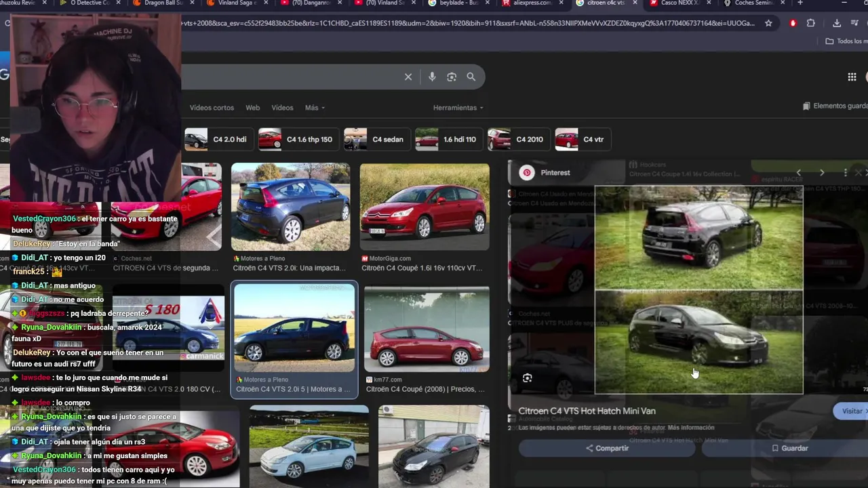Open the blue Citroën C4 VTS thumbnail
The width and height of the screenshot is (868, 488).
pos(290,207)
